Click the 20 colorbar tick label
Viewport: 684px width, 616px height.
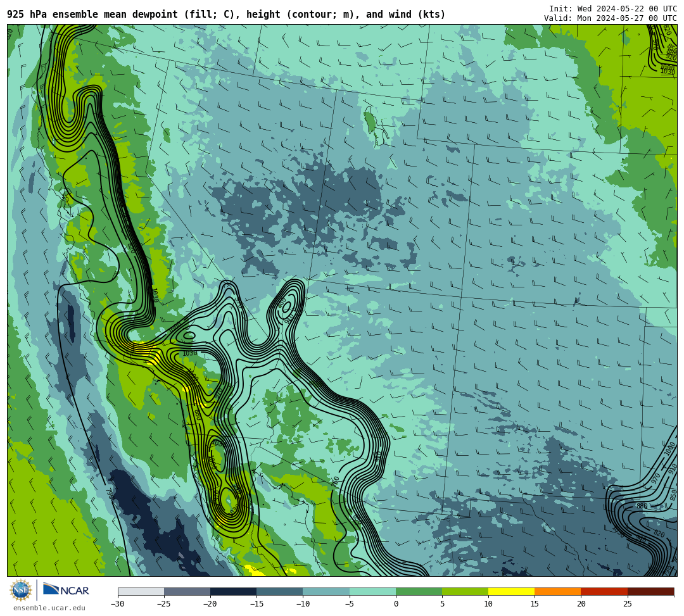coord(581,604)
